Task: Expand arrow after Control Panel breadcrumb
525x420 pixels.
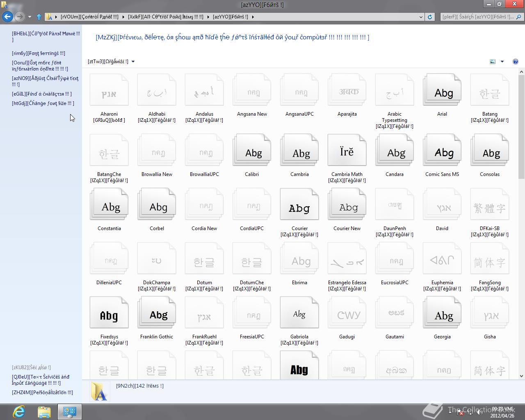Action: (x=123, y=17)
